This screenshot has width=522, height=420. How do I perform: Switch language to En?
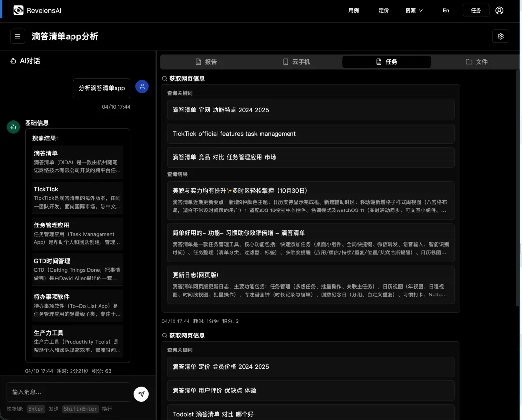446,10
